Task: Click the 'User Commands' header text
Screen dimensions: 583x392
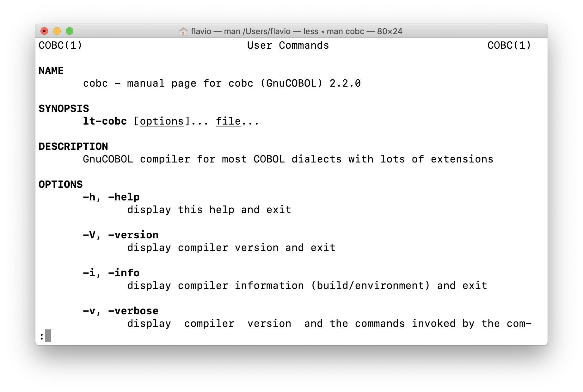Action: click(288, 46)
